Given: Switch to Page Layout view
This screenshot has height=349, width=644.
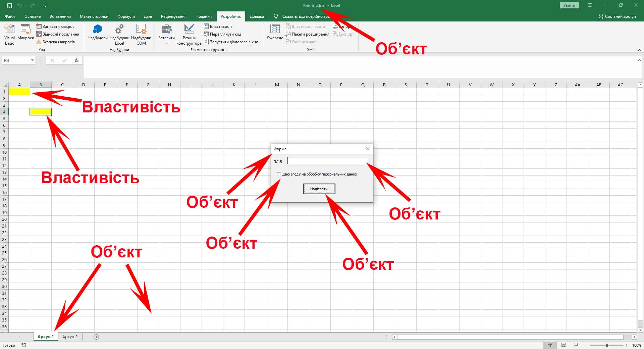Looking at the screenshot, I should (x=563, y=345).
